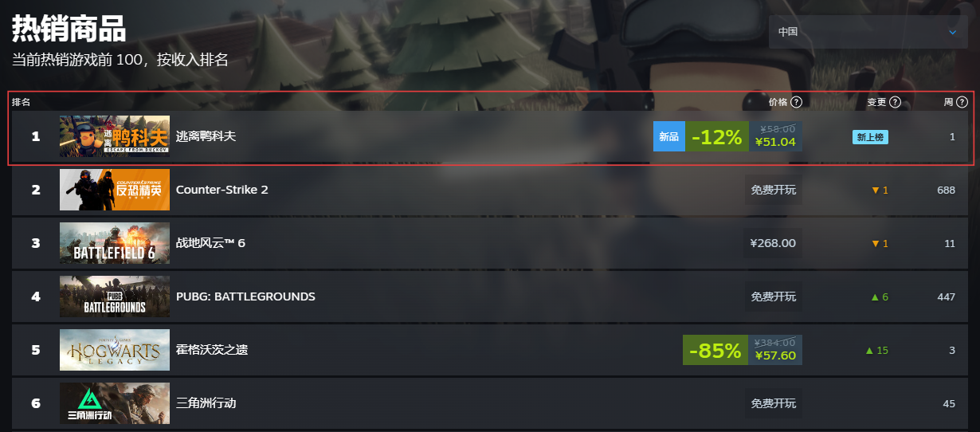Open the 三角洲行动 game thumbnail
The image size is (980, 432).
tap(115, 403)
